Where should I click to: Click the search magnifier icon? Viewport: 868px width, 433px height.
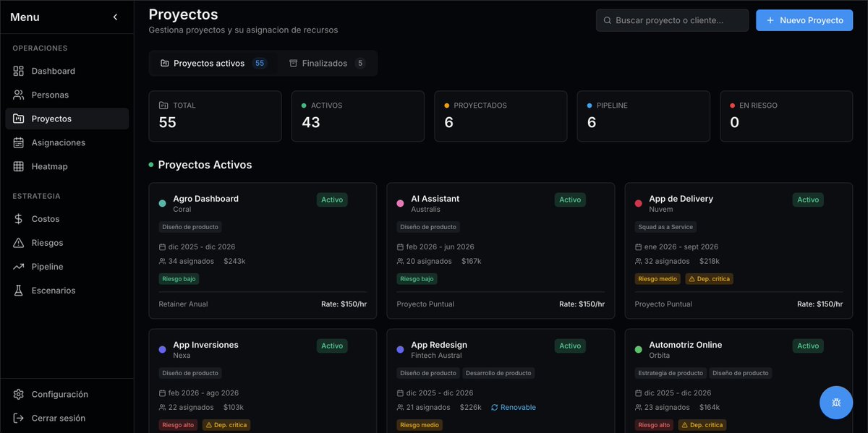(608, 21)
